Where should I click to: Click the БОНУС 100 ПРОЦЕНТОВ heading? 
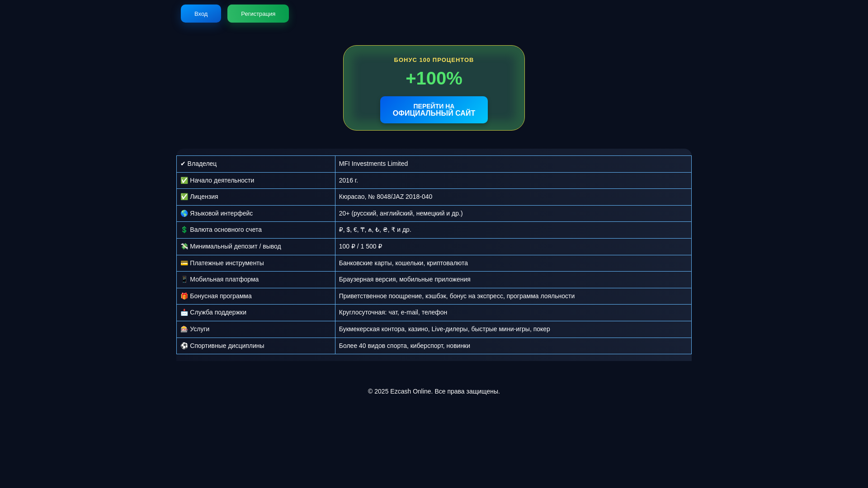pyautogui.click(x=434, y=60)
